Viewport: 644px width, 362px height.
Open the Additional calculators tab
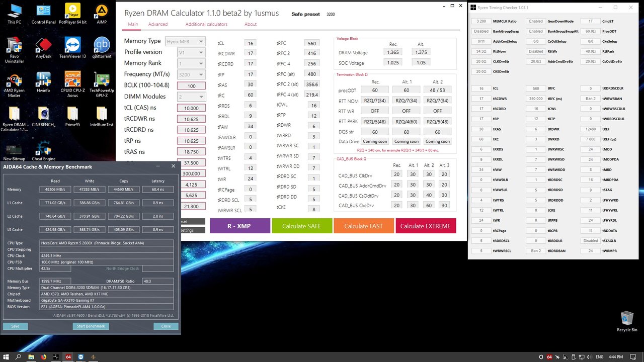click(x=206, y=24)
